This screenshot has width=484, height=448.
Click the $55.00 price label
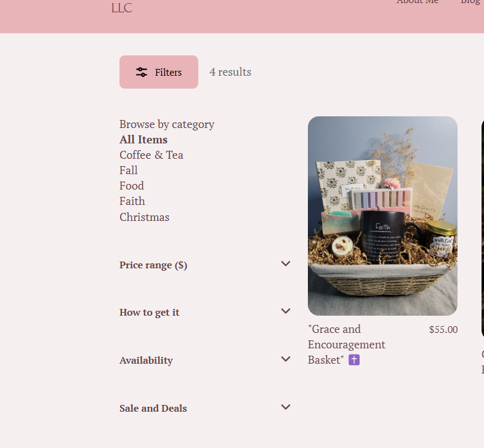point(443,330)
